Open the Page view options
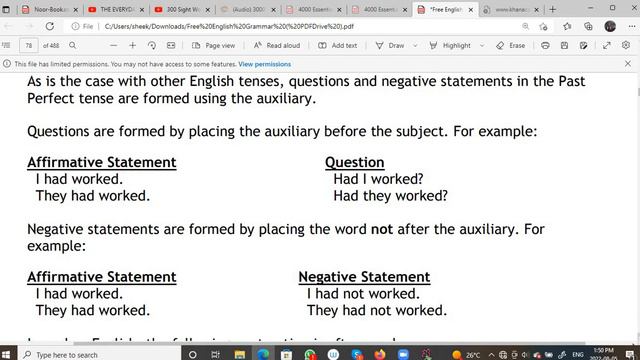The width and height of the screenshot is (640, 360). pyautogui.click(x=213, y=45)
